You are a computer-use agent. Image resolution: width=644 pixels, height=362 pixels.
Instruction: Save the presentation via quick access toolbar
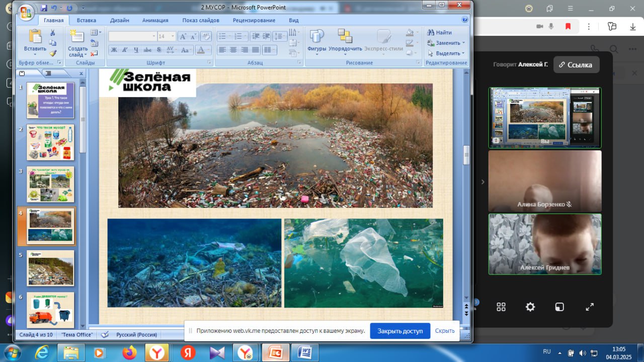(x=44, y=8)
